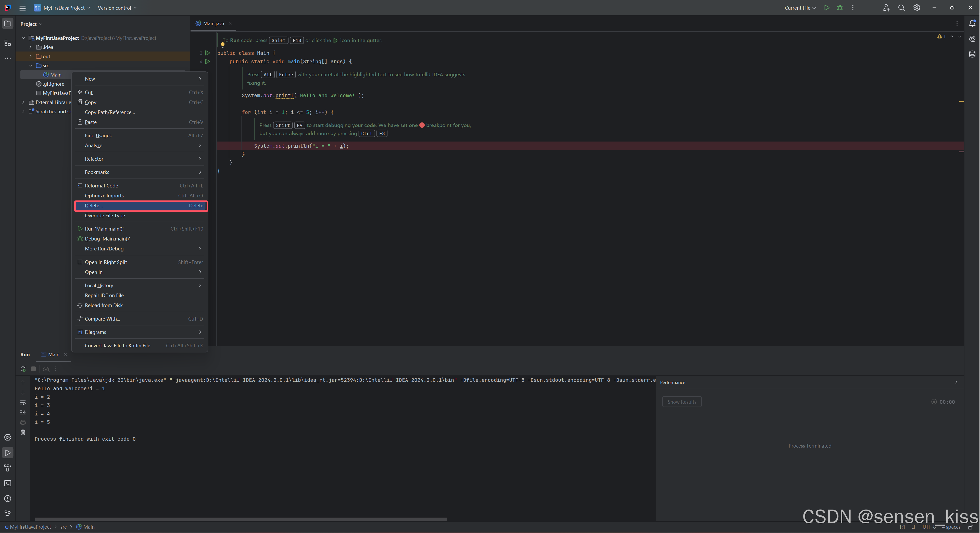Click the LF line separator status item
This screenshot has width=980, height=533.
(x=914, y=527)
